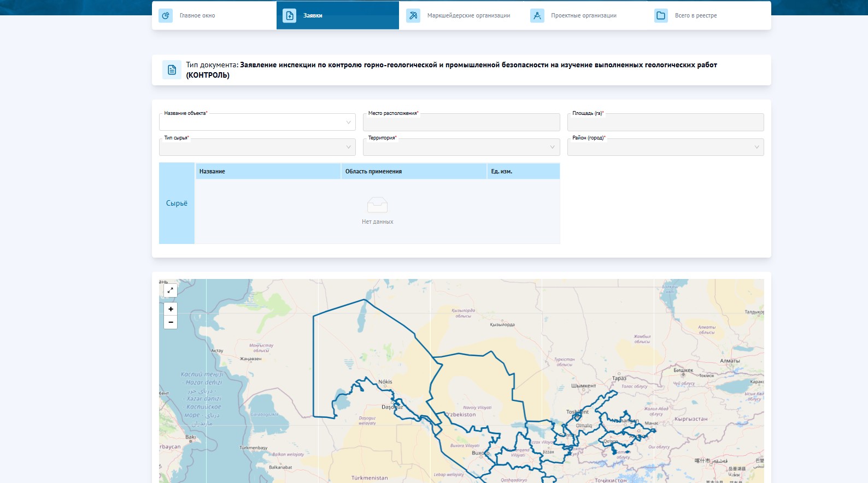The image size is (868, 483).
Task: Click the pie chart icon beside Главное окно
Action: tap(166, 16)
